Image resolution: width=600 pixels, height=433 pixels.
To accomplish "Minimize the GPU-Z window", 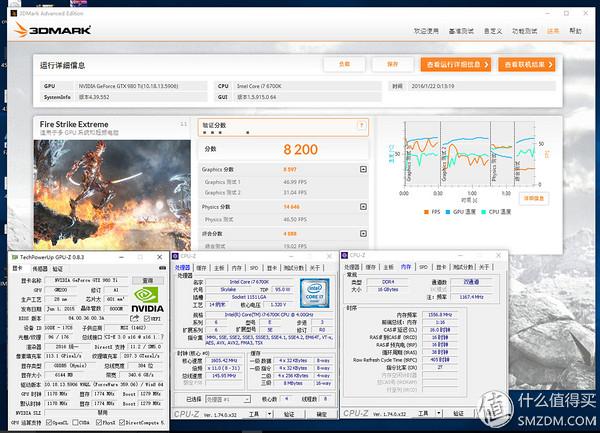I will point(121,257).
